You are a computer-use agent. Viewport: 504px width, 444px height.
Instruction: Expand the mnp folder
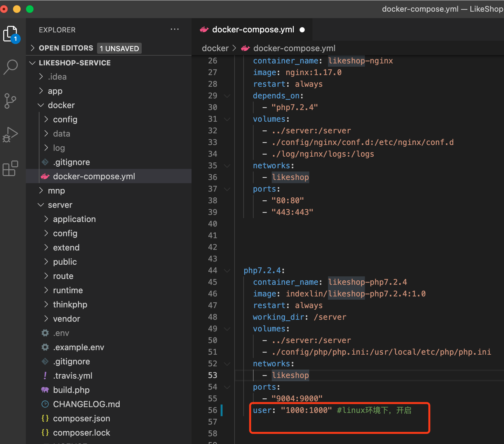point(41,191)
